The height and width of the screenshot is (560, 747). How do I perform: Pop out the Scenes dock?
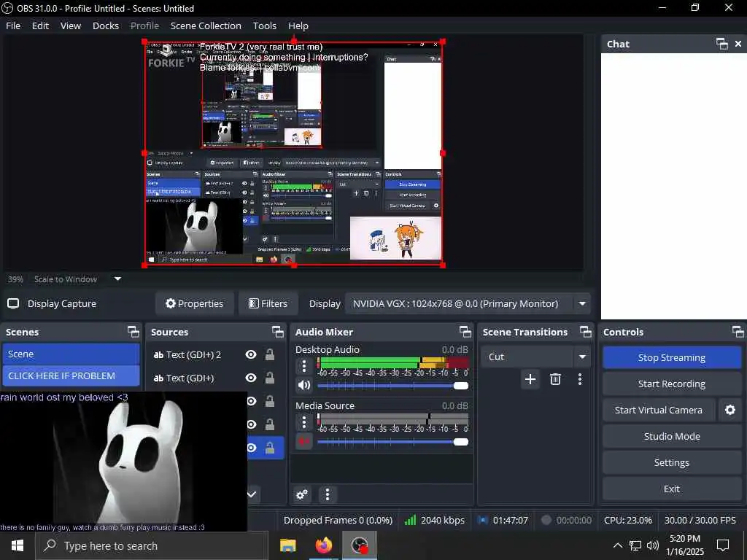coord(133,332)
